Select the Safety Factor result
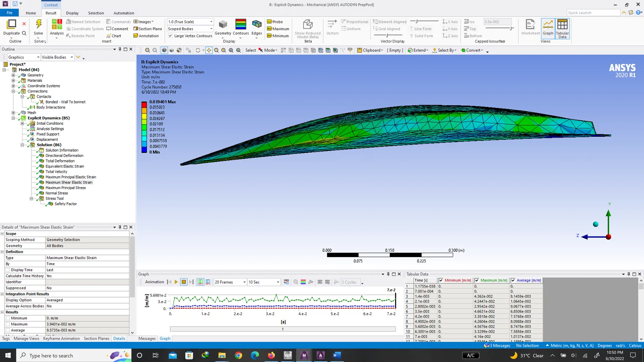Viewport: 644px width, 362px height. click(66, 204)
